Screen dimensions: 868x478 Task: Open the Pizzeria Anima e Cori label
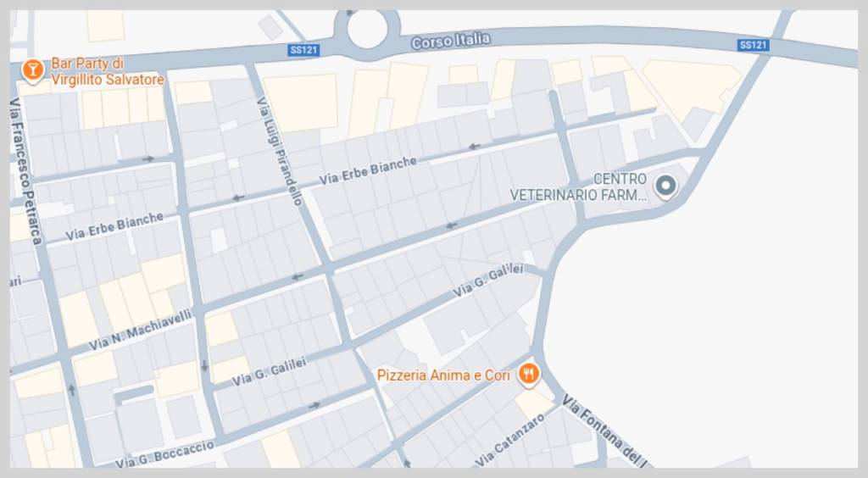point(443,375)
